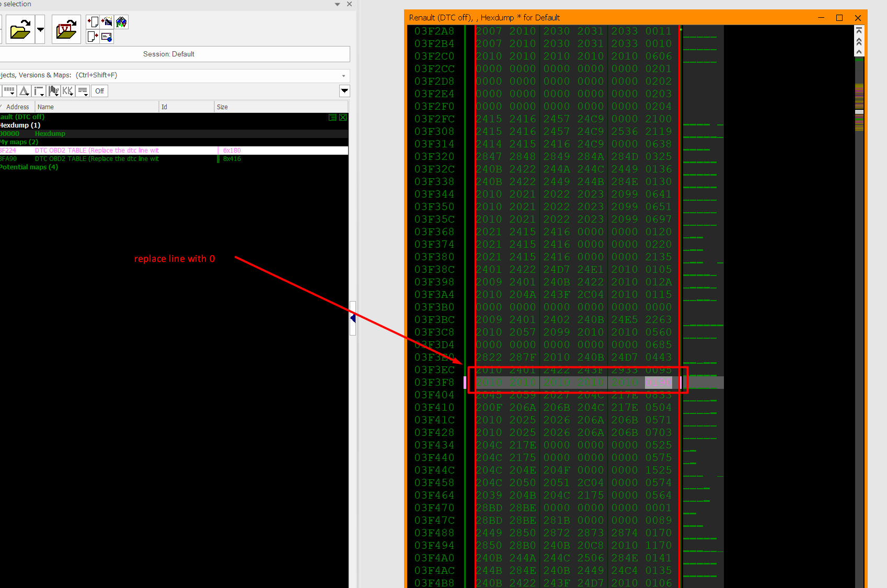
Task: Select hex value 0443 in row 03F3E0
Action: click(x=659, y=358)
